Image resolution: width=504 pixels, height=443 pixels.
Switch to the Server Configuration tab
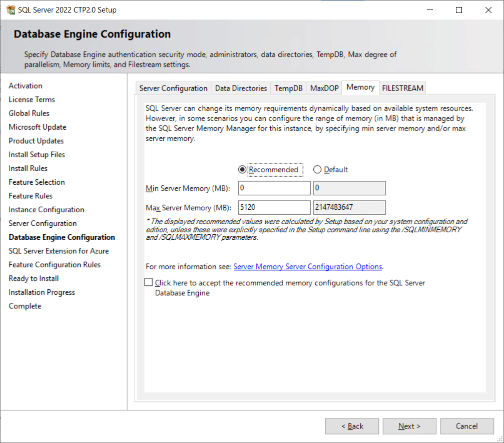[x=173, y=88]
